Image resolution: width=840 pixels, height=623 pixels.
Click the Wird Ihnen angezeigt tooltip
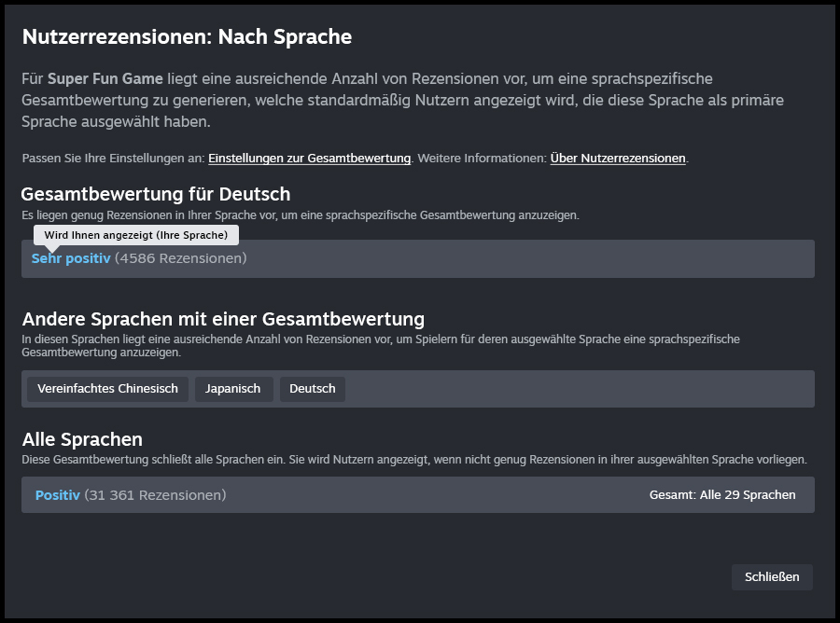click(x=135, y=235)
